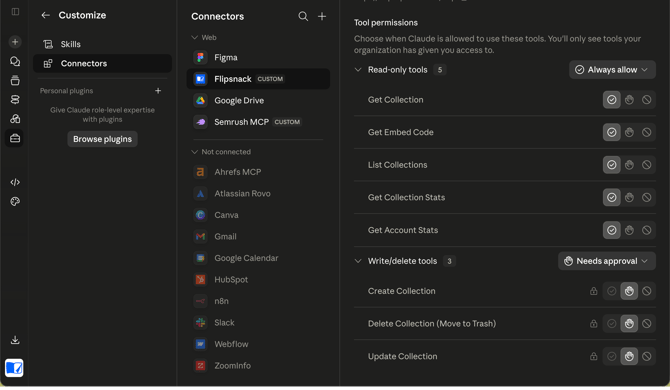Click the lock icon beside Create Collection
This screenshot has height=390, width=670.
pyautogui.click(x=594, y=291)
